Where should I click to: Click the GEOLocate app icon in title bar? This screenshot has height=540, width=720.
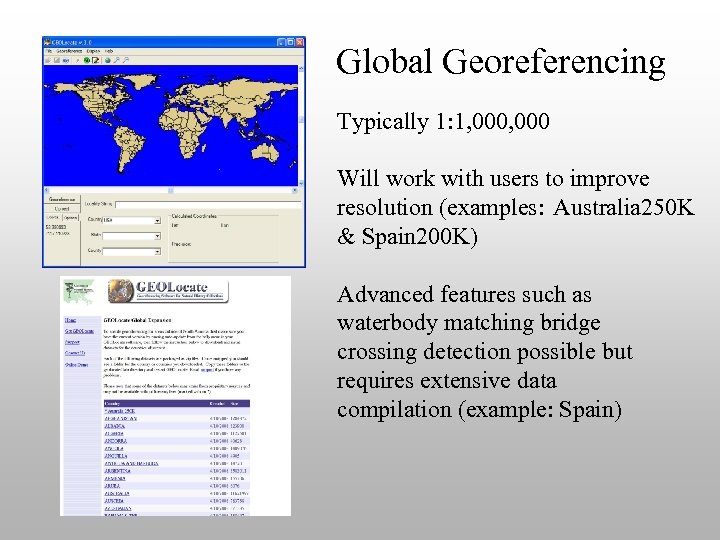pyautogui.click(x=47, y=43)
